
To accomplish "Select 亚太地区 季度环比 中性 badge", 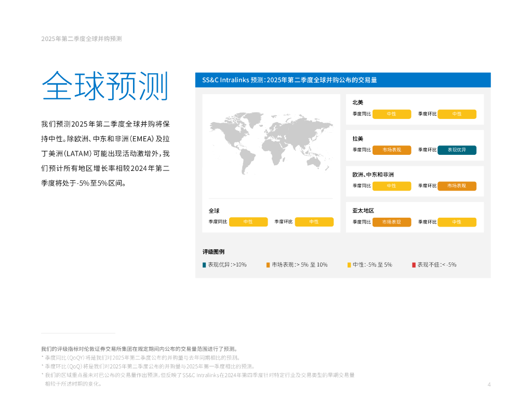I will [x=457, y=222].
